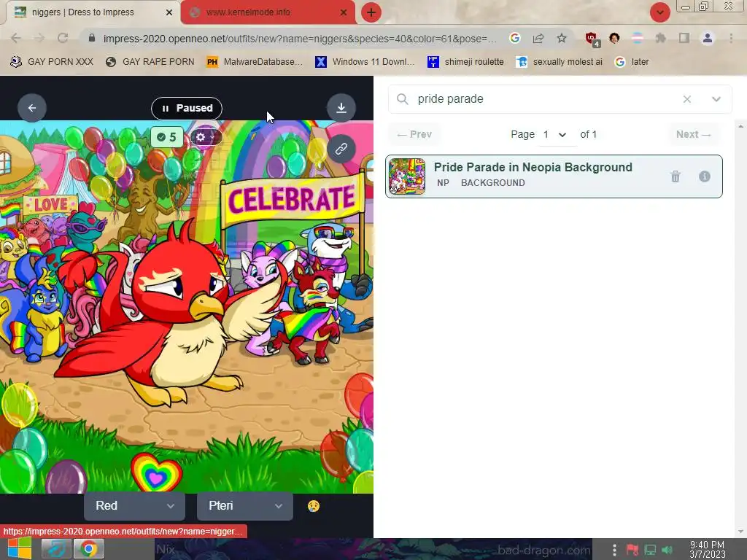The image size is (747, 560).
Task: Open the Windows Start button
Action: 19,548
